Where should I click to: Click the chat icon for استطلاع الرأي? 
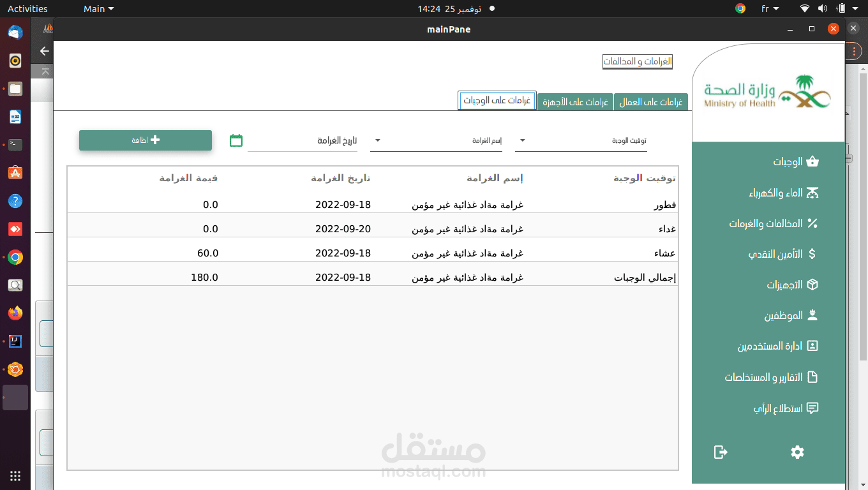(812, 408)
